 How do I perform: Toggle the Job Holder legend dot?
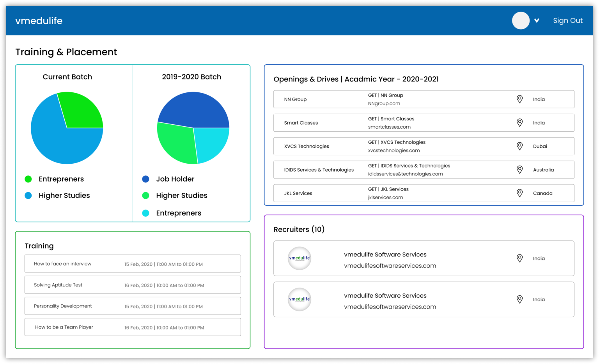[145, 179]
